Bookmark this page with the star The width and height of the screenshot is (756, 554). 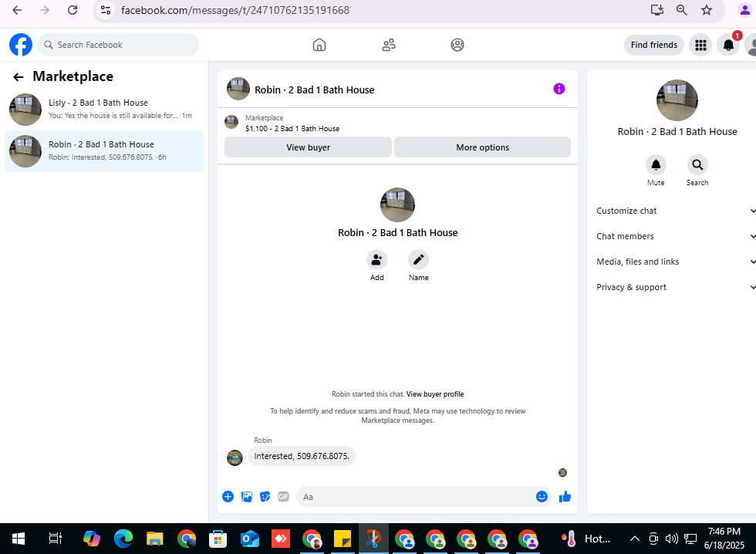707,10
